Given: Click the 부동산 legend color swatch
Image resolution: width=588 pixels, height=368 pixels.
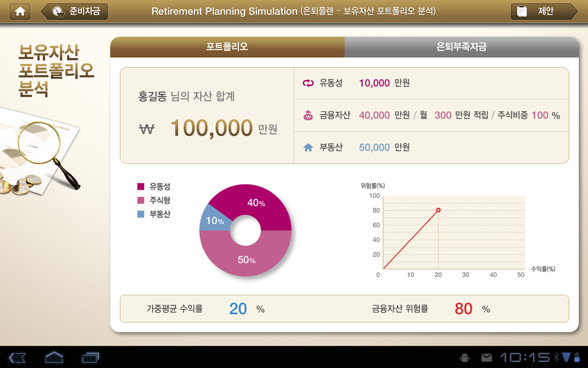Looking at the screenshot, I should point(140,214).
